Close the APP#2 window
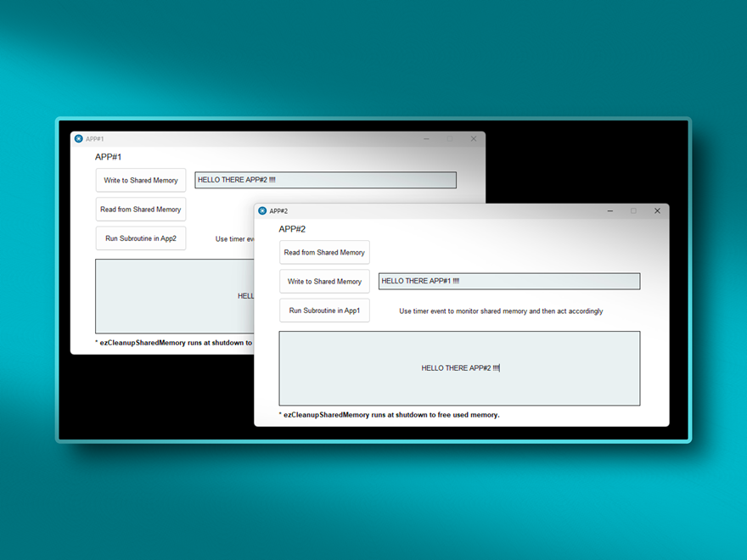The height and width of the screenshot is (560, 747). tap(657, 211)
